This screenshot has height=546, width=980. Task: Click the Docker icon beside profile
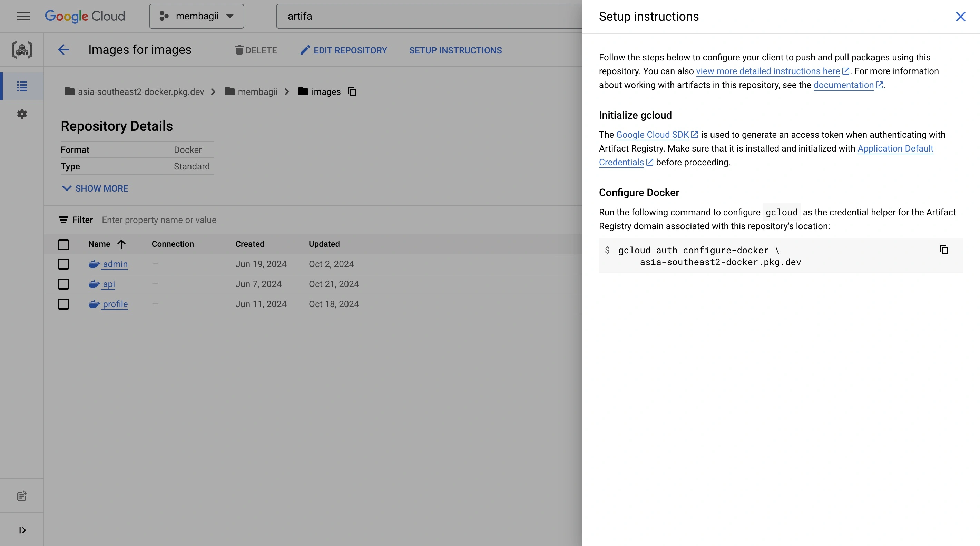point(94,304)
